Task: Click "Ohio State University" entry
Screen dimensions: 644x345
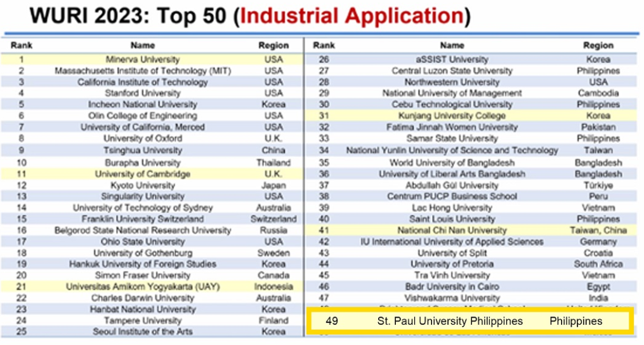Action: (x=143, y=242)
